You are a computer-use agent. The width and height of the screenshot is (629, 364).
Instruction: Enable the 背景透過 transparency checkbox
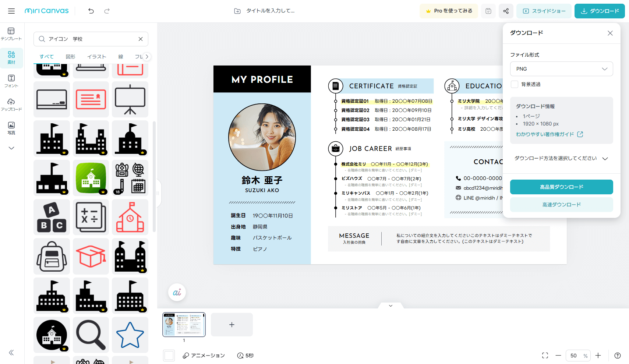(514, 84)
